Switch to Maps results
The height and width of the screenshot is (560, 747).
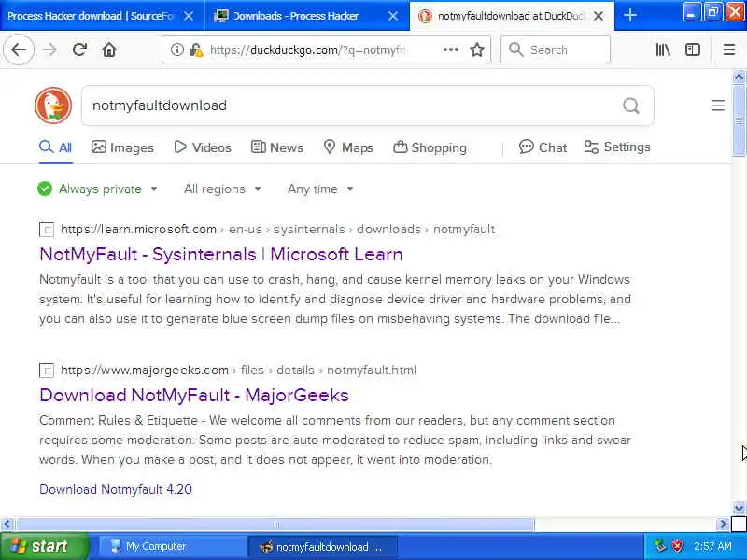pos(348,147)
